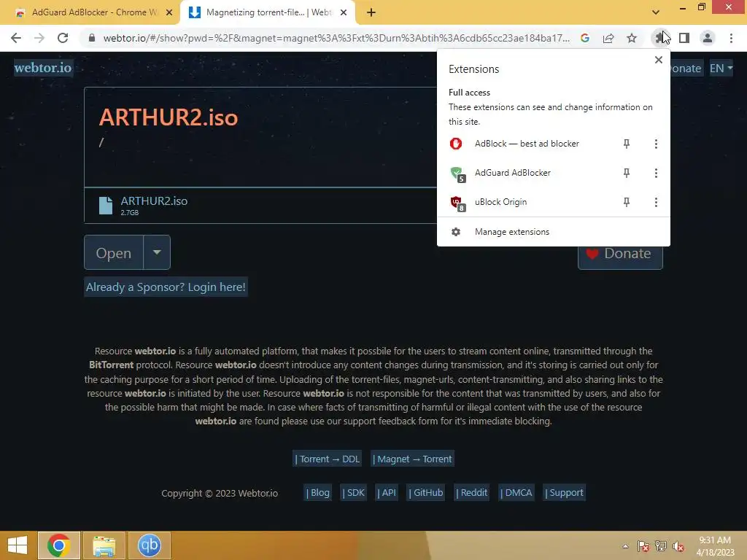Open the API footer link
Image resolution: width=747 pixels, height=560 pixels.
coord(387,493)
